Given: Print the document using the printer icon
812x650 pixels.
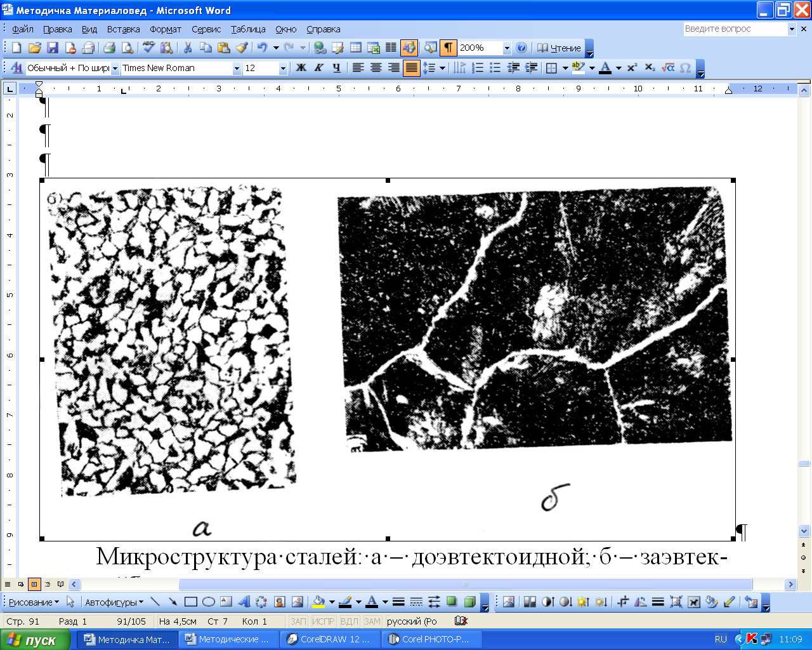Looking at the screenshot, I should coord(110,48).
